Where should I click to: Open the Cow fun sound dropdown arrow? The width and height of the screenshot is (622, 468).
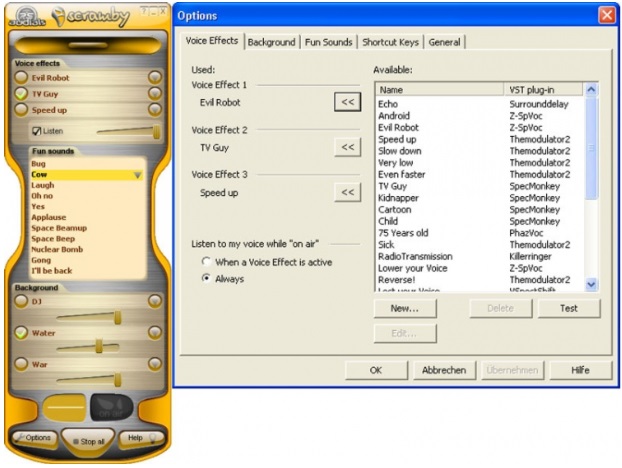[137, 175]
